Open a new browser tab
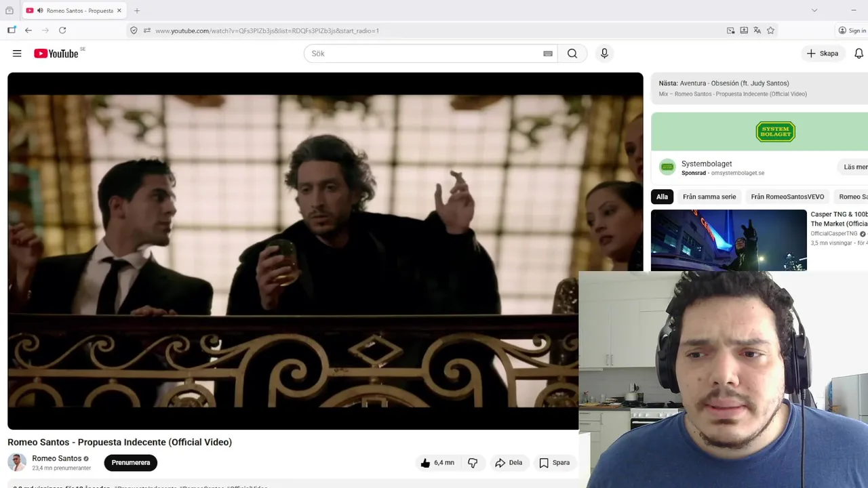This screenshot has width=868, height=488. click(x=137, y=11)
